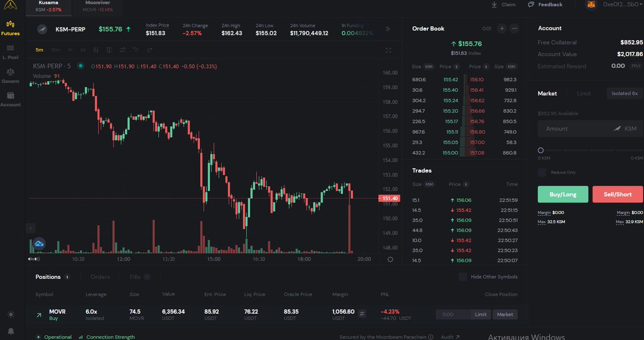This screenshot has height=340, width=644.
Task: Adjust margin icon for MOVR position
Action: 362,314
